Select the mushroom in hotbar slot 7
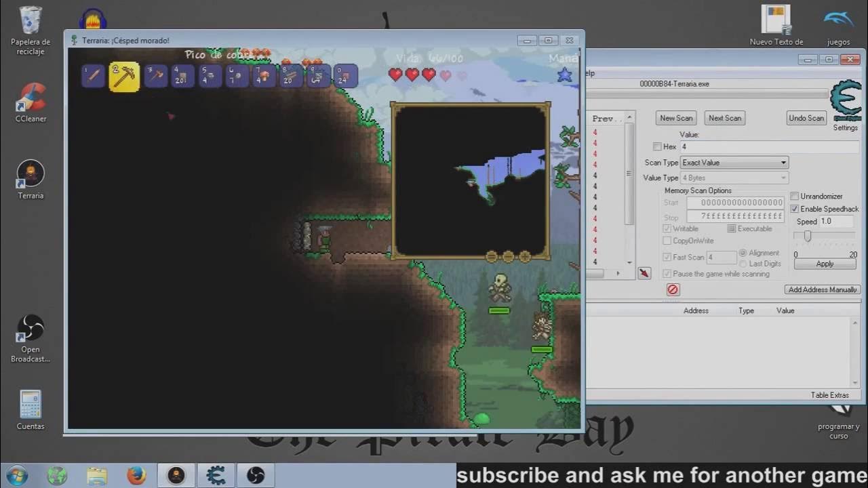 [x=264, y=76]
